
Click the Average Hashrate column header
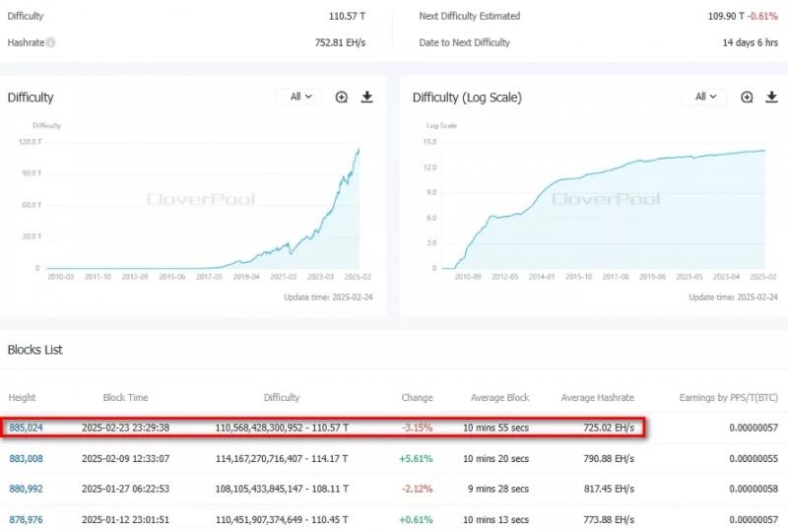coord(598,397)
